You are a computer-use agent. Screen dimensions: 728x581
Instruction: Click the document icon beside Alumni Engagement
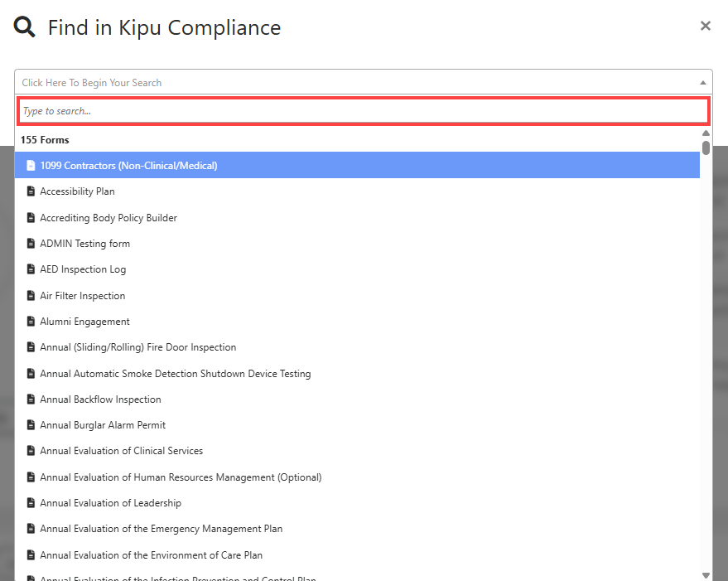31,321
